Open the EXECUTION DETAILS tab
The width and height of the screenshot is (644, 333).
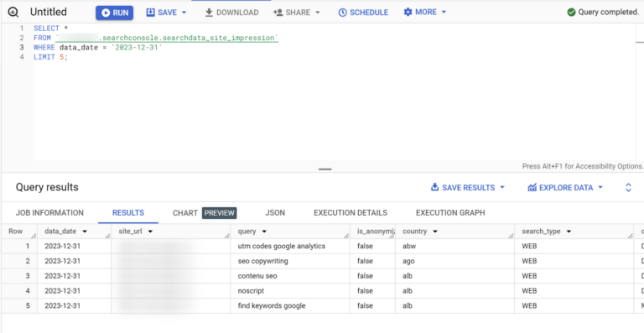pyautogui.click(x=351, y=213)
